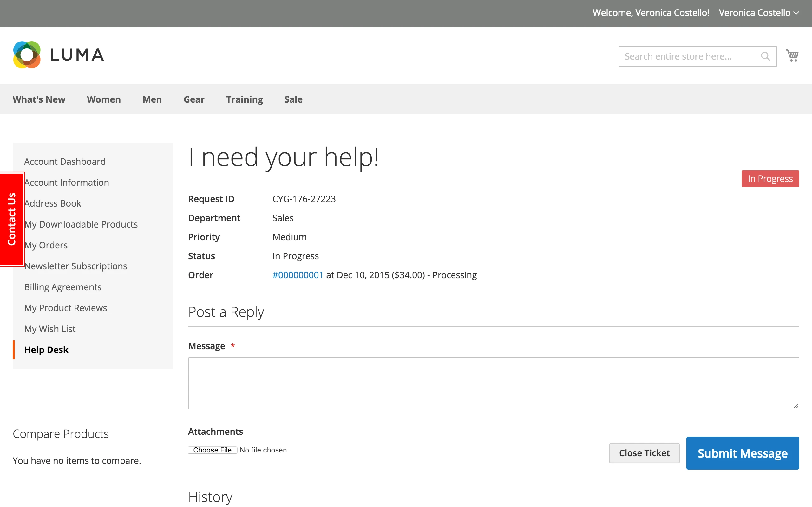Open the Gear menu
The image size is (812, 507).
(193, 99)
